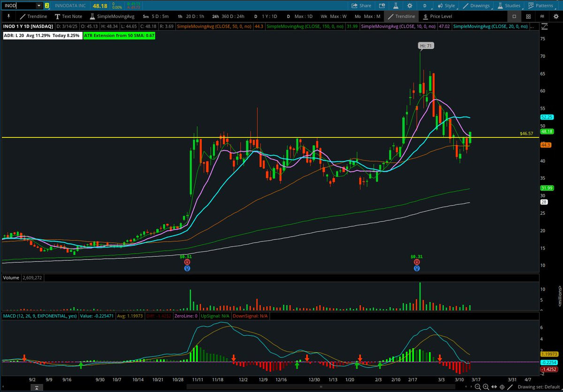563x392 pixels.
Task: Switch to Mo Max : M timeframe
Action: tap(367, 16)
